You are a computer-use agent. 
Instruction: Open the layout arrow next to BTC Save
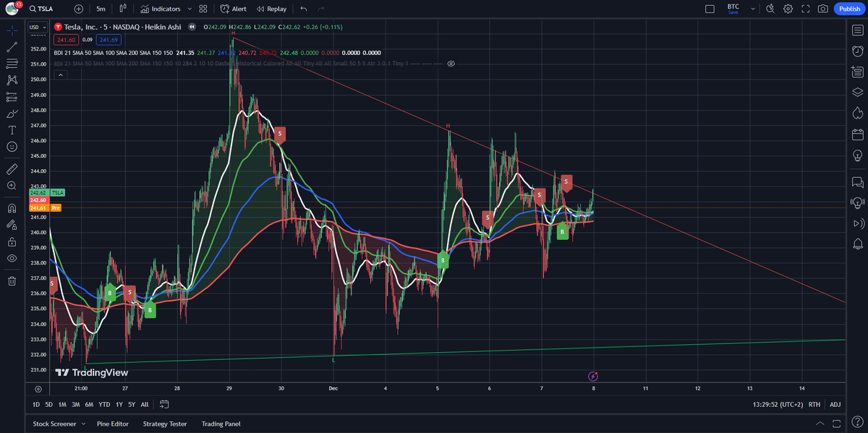click(x=753, y=9)
